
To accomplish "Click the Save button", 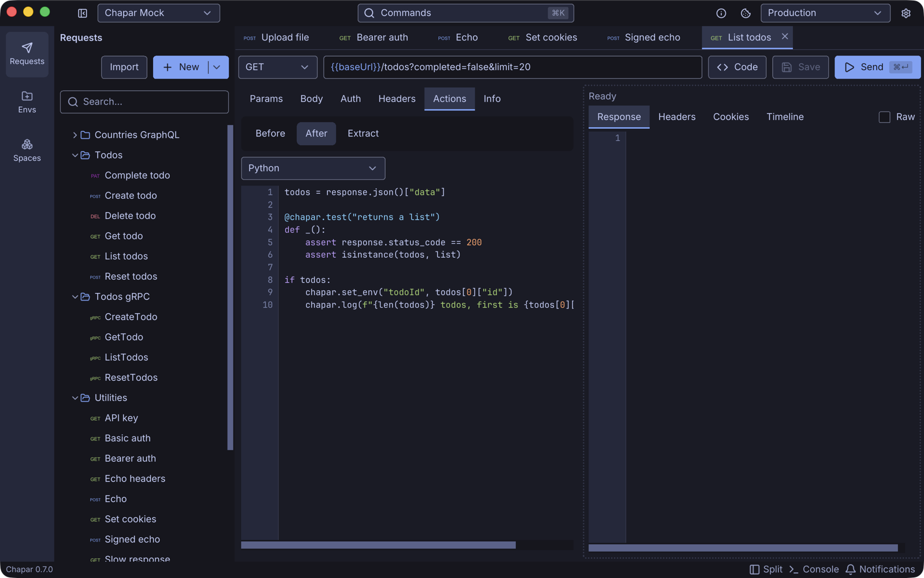I will coord(800,67).
